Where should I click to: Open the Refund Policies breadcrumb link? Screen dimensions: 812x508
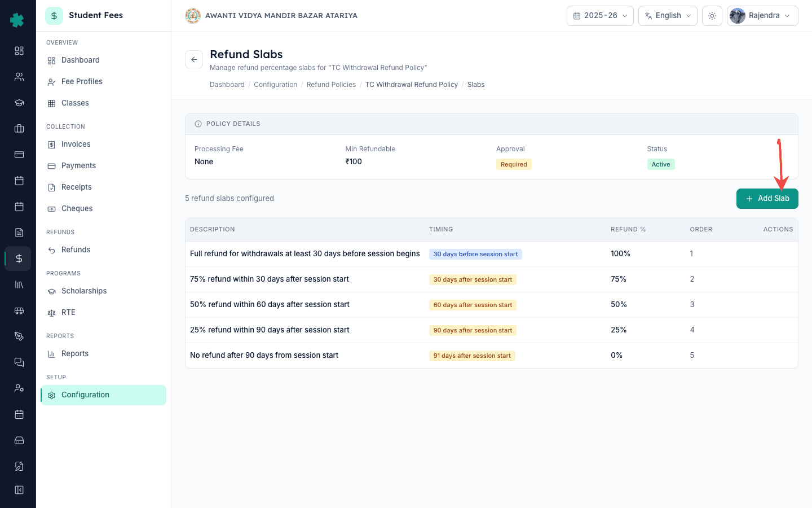[x=331, y=85]
